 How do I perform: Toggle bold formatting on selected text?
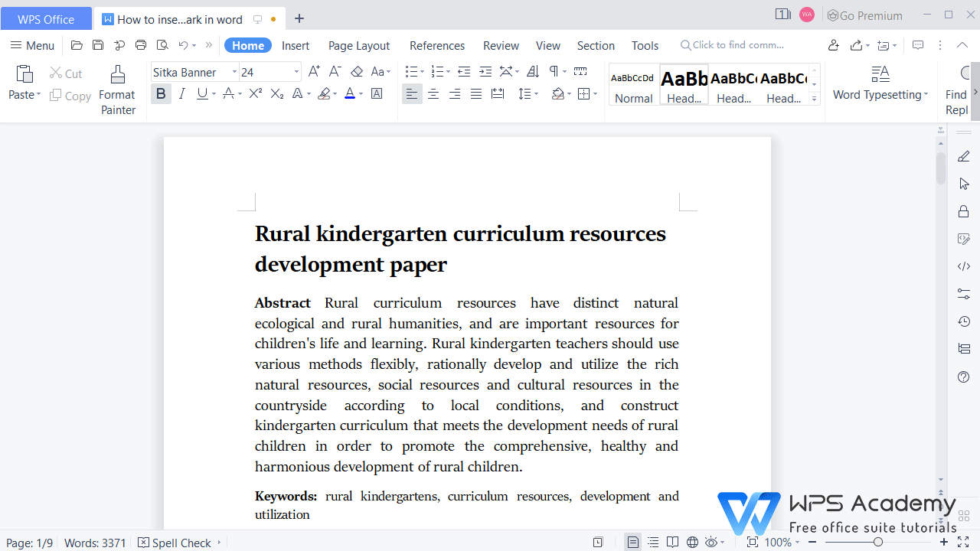click(161, 93)
